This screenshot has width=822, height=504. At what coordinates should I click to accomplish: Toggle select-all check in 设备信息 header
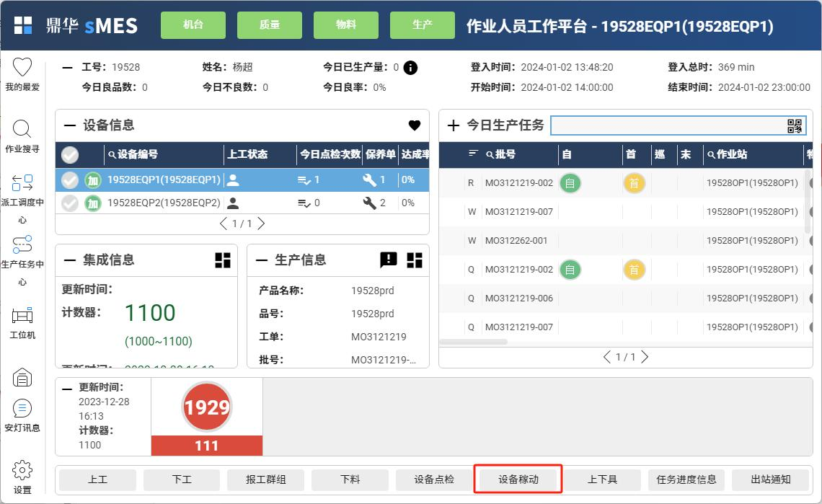[x=70, y=155]
